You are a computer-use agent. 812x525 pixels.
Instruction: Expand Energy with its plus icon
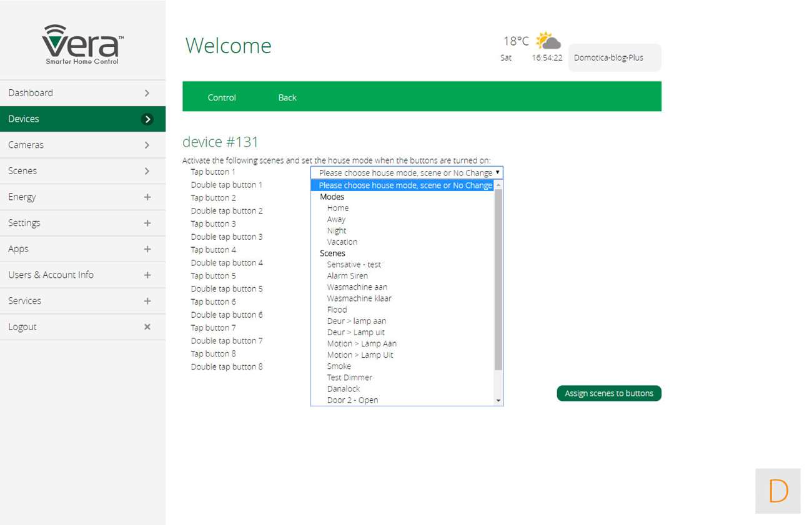147,197
